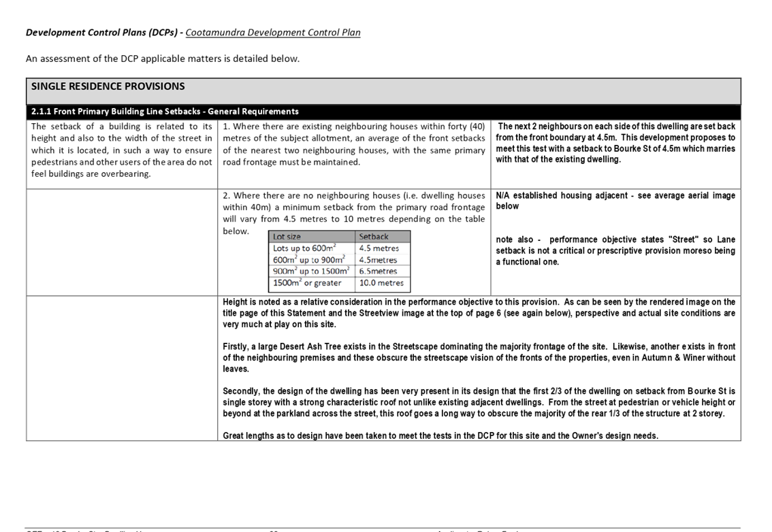Click the paragraph starting "Height is noted as a relative consideration"
The image size is (772, 532).
pyautogui.click(x=479, y=313)
